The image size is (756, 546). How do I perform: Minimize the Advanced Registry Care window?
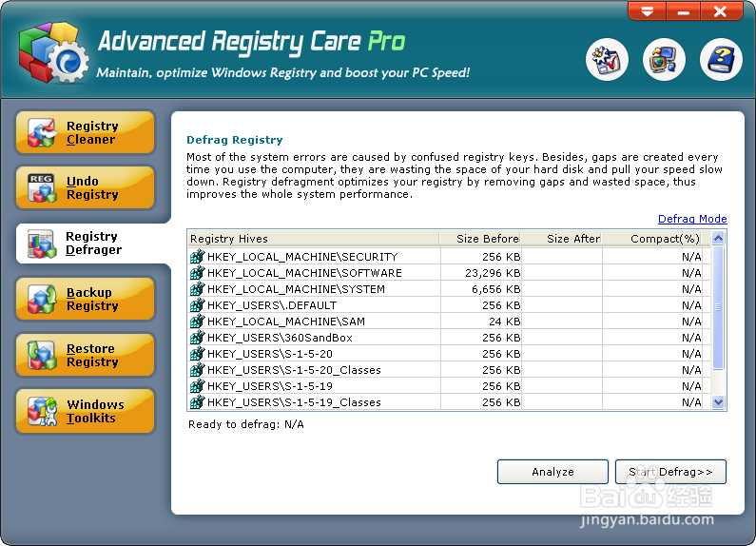[x=683, y=11]
